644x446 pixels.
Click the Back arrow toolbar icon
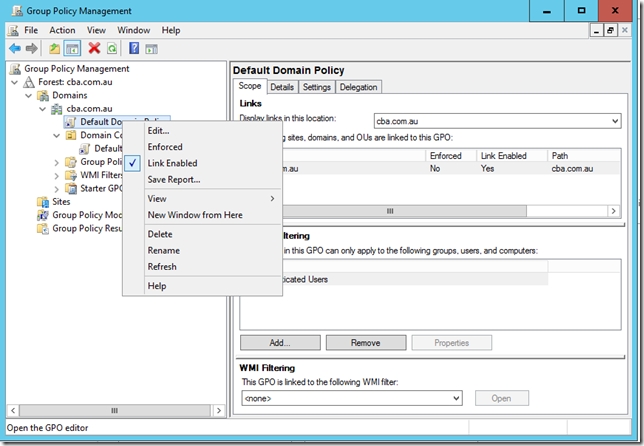[x=15, y=48]
